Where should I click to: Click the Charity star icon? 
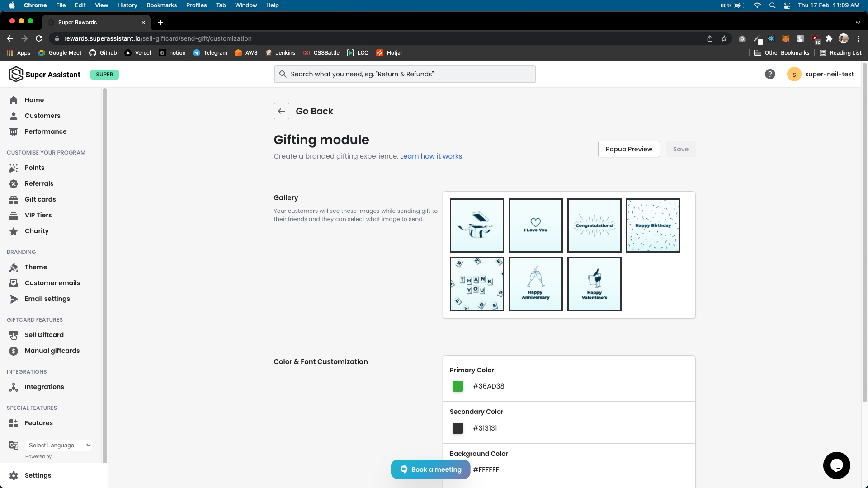[x=14, y=231]
